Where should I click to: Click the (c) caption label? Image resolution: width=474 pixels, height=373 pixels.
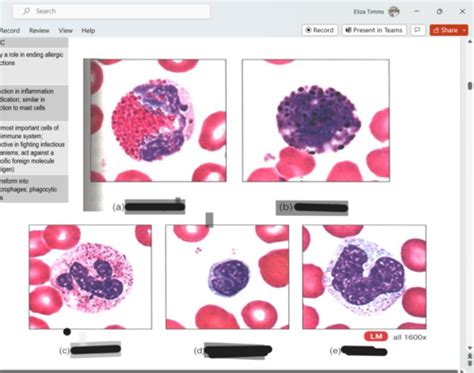pyautogui.click(x=64, y=351)
